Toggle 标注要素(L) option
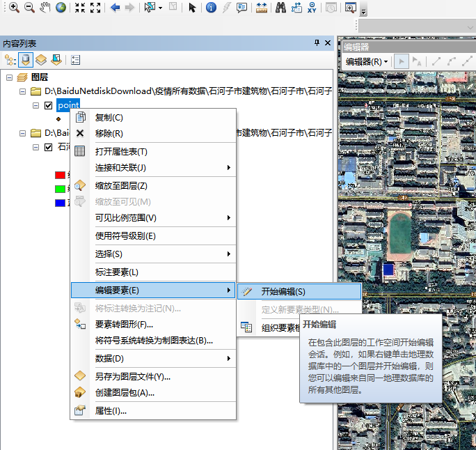The height and width of the screenshot is (450, 476). pos(153,272)
